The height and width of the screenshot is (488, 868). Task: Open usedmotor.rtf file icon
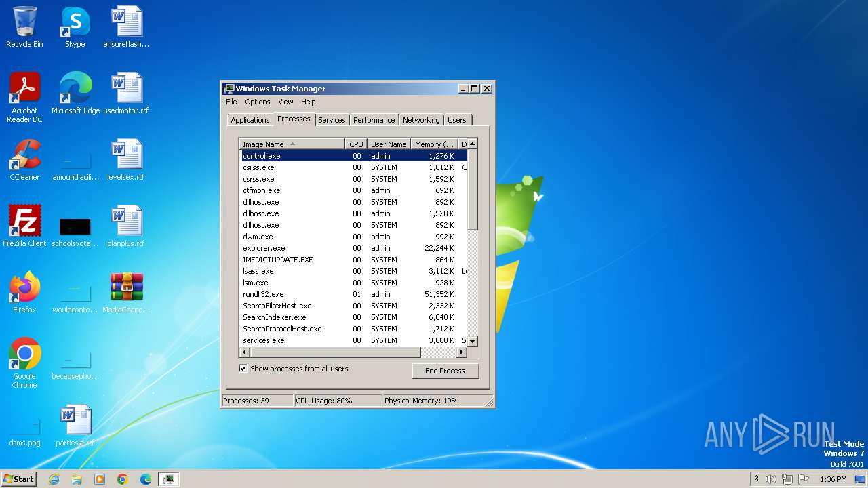pos(126,94)
